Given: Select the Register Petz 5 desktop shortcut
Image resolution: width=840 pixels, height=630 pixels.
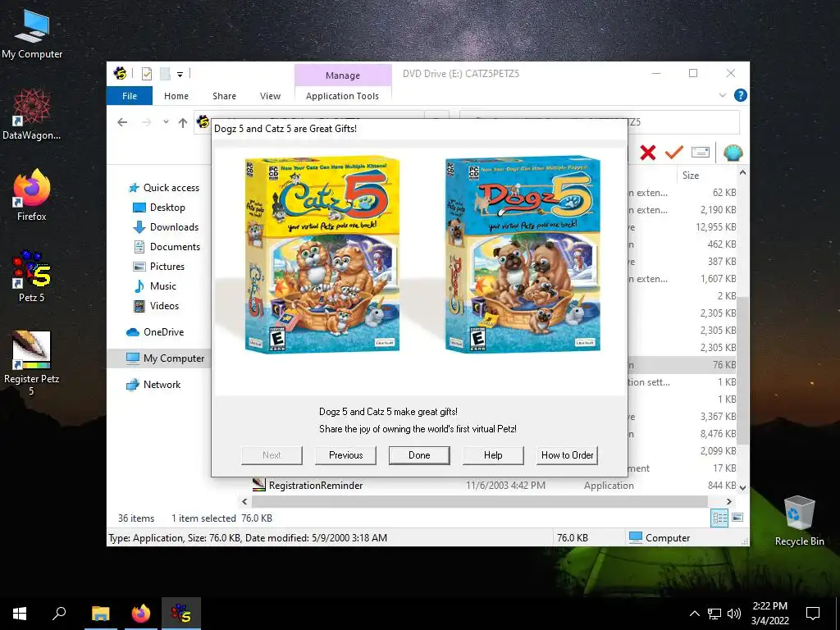Looking at the screenshot, I should (x=32, y=363).
